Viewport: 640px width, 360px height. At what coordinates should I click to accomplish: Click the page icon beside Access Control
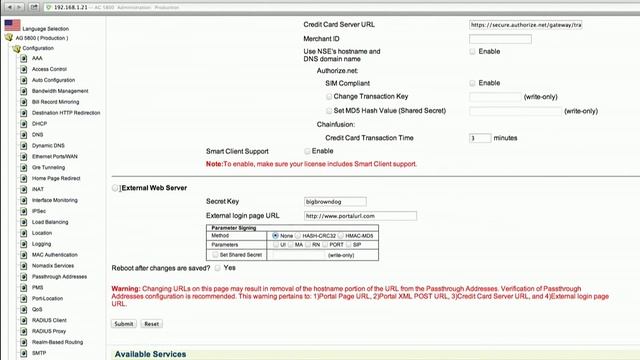click(24, 69)
